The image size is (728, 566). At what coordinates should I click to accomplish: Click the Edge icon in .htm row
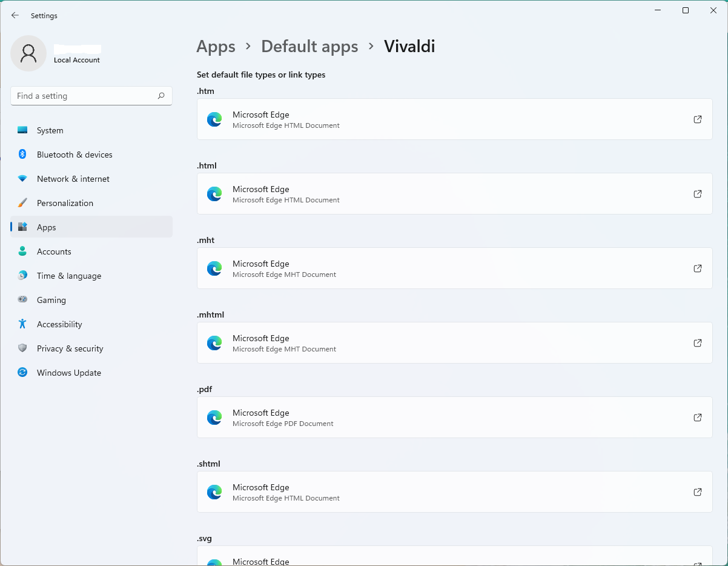click(x=214, y=119)
